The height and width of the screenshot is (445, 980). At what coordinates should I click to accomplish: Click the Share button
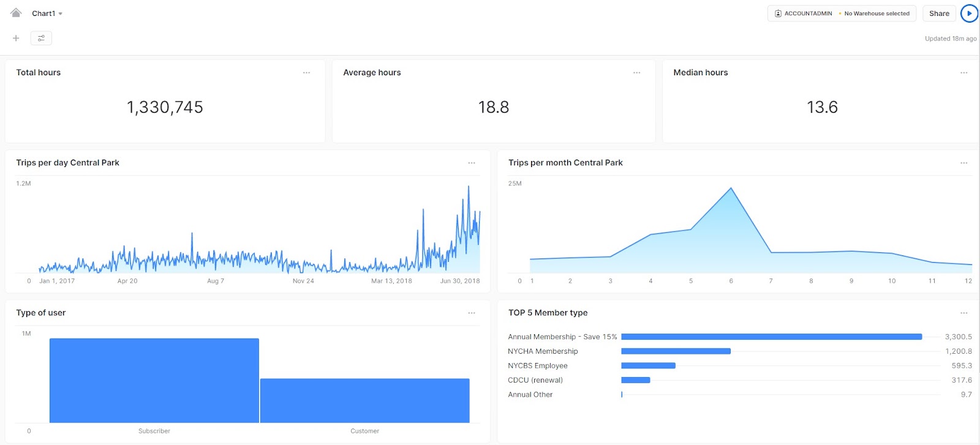(x=939, y=13)
